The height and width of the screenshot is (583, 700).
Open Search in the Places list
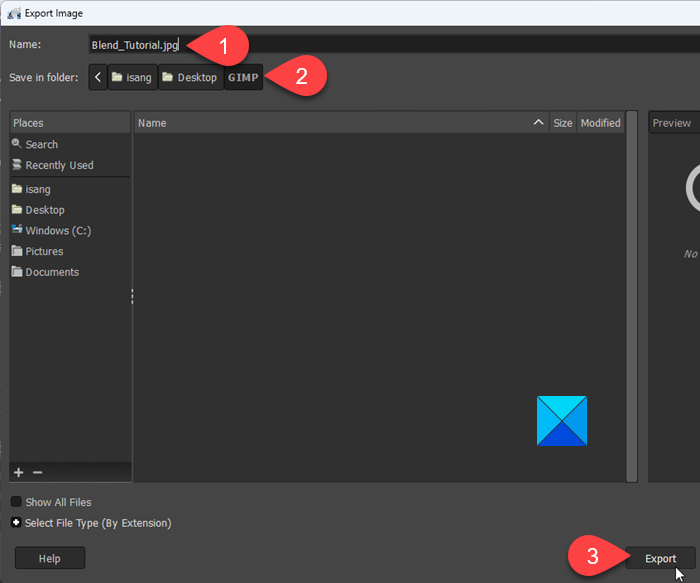[x=70, y=144]
